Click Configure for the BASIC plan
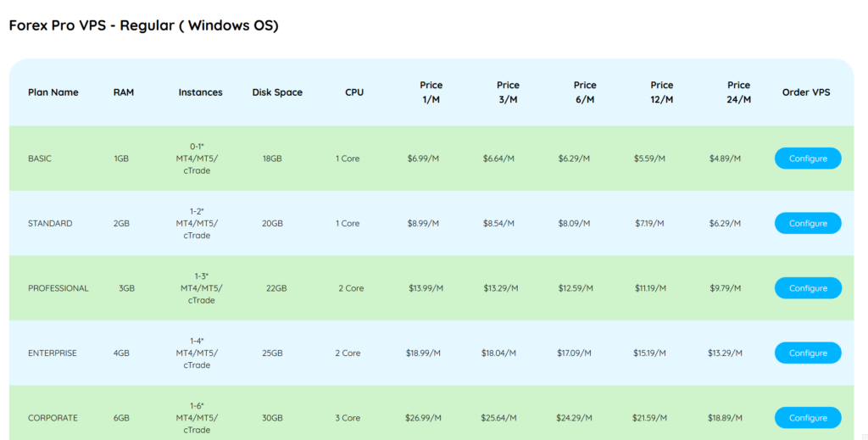The width and height of the screenshot is (868, 440). click(x=807, y=159)
